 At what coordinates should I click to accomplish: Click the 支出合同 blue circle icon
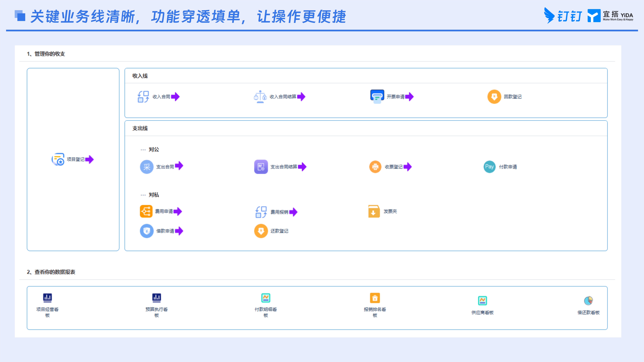pos(147,167)
